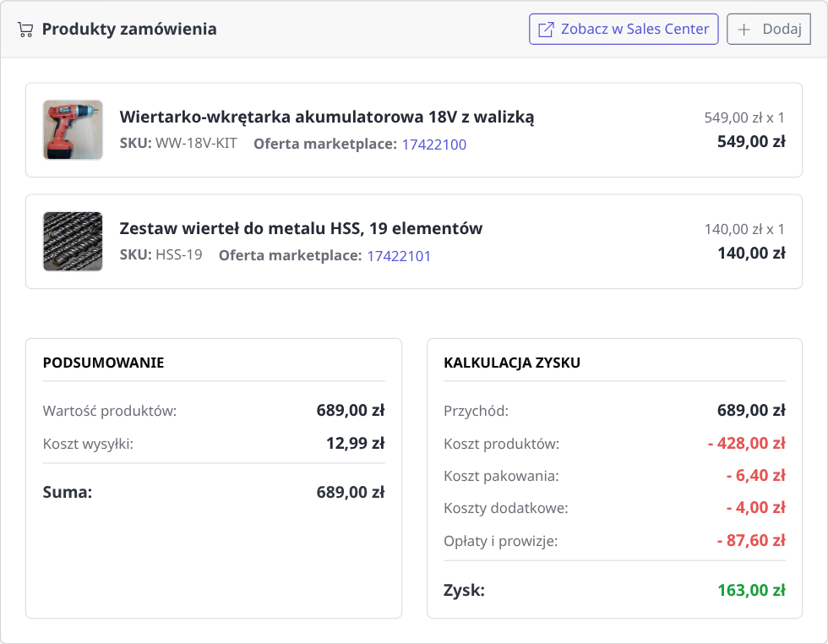Click product title Zestaw wierteł do metalu HSS
828x644 pixels.
coord(301,228)
